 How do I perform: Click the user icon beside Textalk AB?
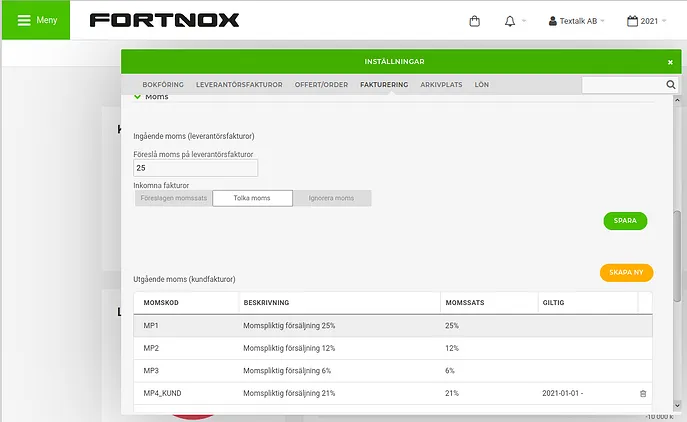(552, 21)
